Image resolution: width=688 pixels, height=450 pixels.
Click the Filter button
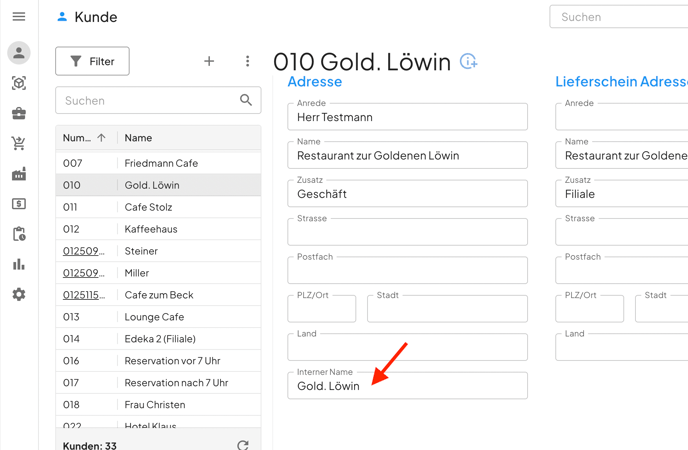[x=92, y=61]
